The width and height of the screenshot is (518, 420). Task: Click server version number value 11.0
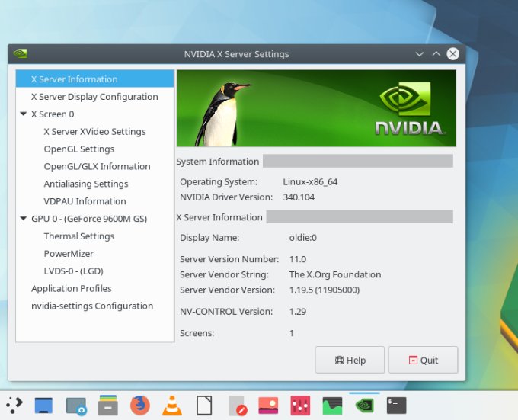(298, 259)
